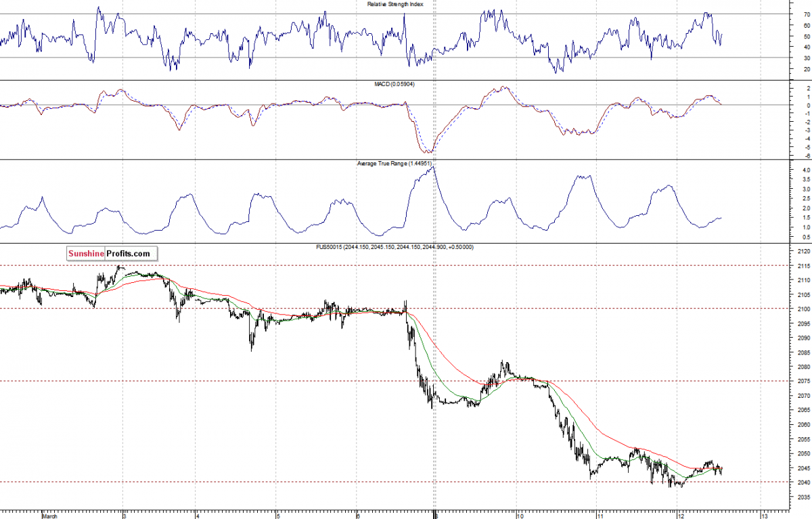The height and width of the screenshot is (519, 812).
Task: Click the date marker '4' on time axis
Action: (x=197, y=516)
